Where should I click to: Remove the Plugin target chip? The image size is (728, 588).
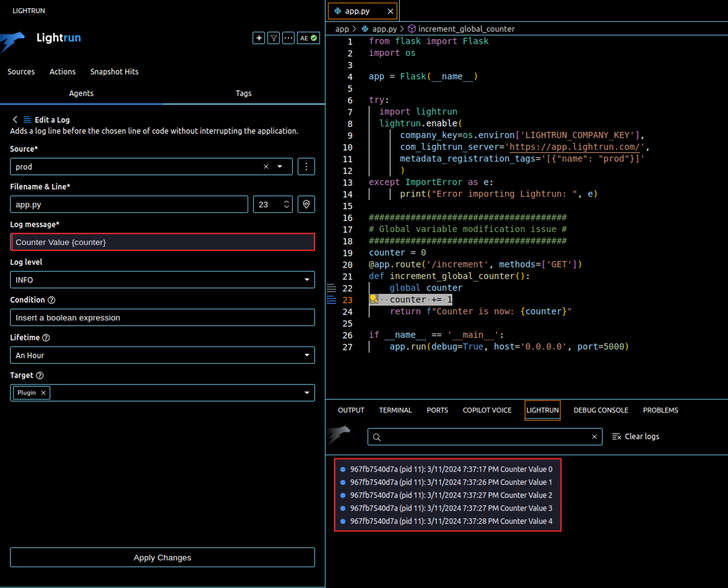click(44, 393)
